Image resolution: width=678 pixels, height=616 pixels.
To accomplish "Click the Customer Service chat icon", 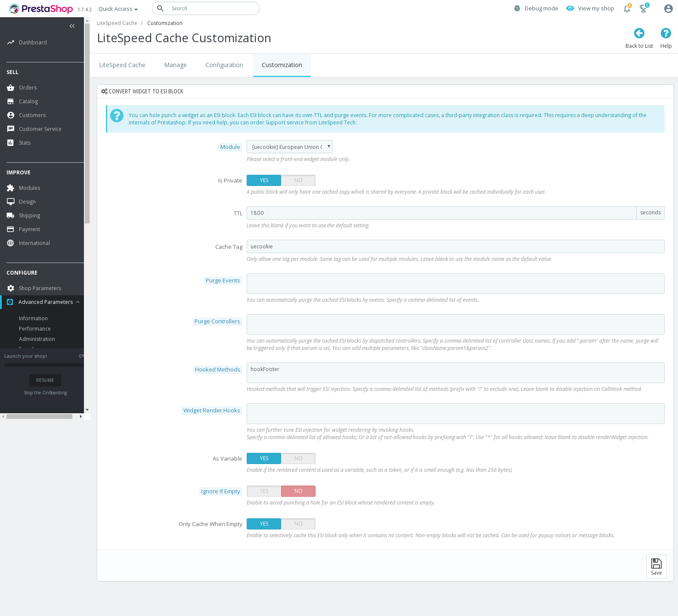I will (11, 129).
